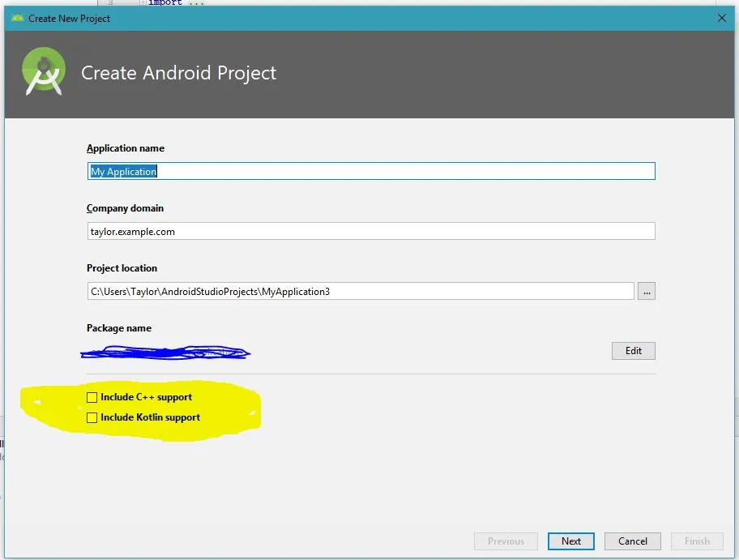This screenshot has height=560, width=739.
Task: Close the Create New Project dialog
Action: (x=721, y=18)
